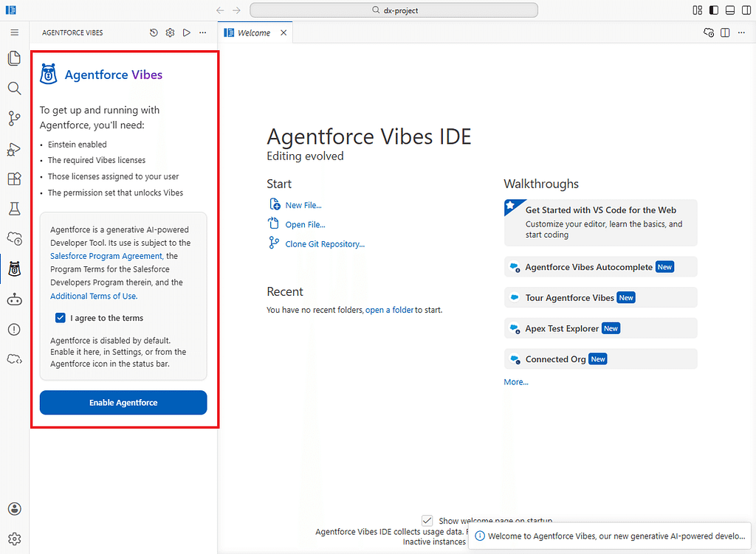Click the play icon in Agentforce Vibes header
The height and width of the screenshot is (554, 756).
pyautogui.click(x=187, y=32)
